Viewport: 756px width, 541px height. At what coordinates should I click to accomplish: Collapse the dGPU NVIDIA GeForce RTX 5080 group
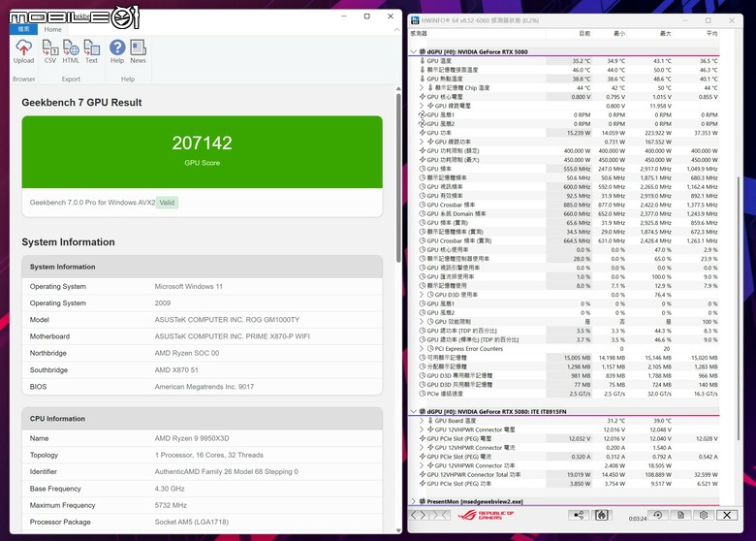click(413, 51)
